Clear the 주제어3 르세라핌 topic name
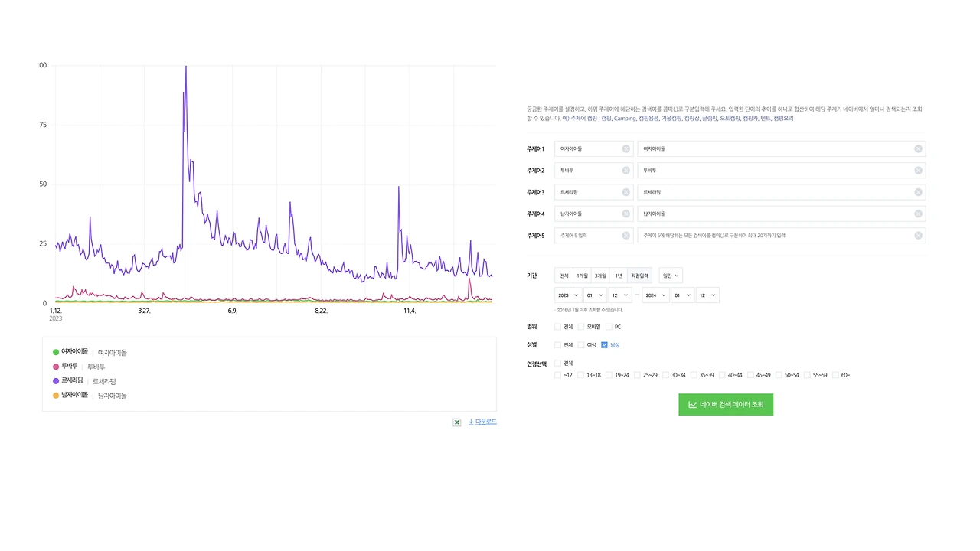Screen dimensions: 980x551 [x=626, y=192]
